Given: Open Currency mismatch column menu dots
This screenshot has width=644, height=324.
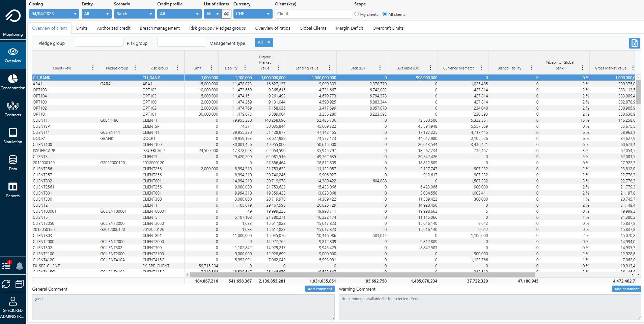Looking at the screenshot, I should click(481, 68).
